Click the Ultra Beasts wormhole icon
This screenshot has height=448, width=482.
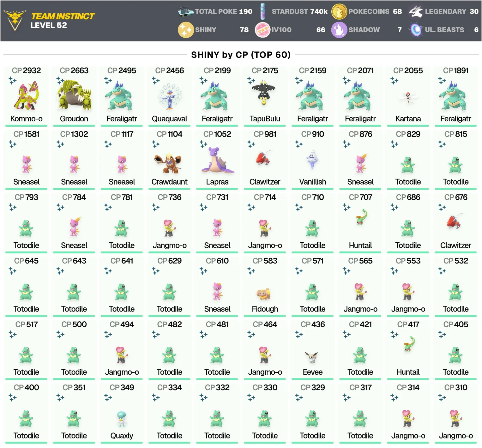[416, 30]
